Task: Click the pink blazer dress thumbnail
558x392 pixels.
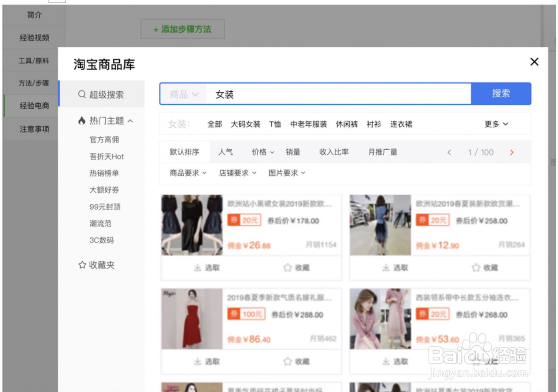Action: (x=380, y=319)
